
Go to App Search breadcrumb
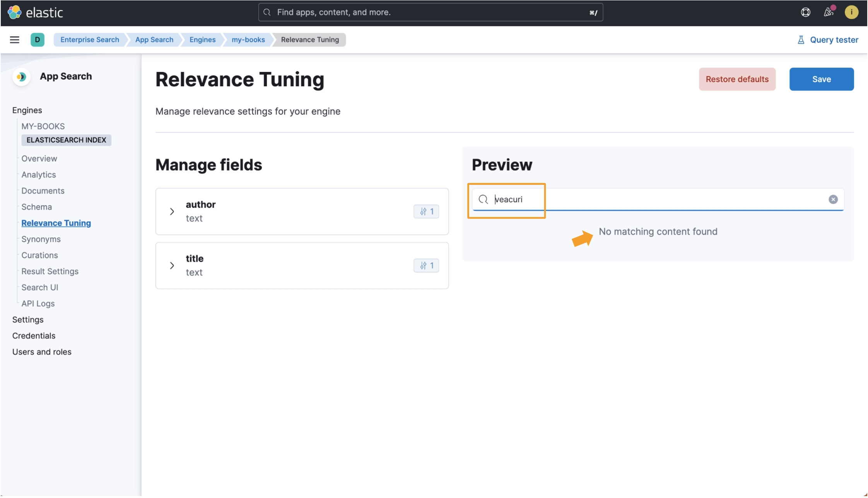click(154, 39)
